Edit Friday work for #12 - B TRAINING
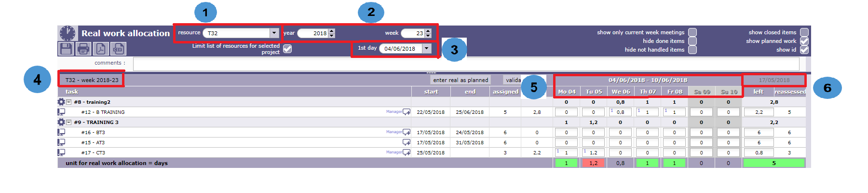This screenshot has height=193, width=868. click(x=675, y=112)
